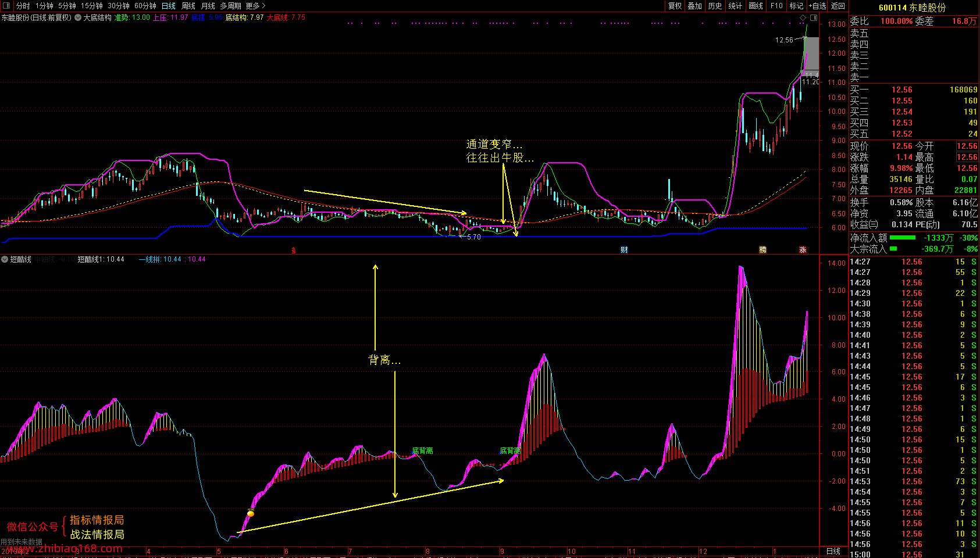The image size is (980, 558).
Task: Click month 9 marker on time axis
Action: pos(502,552)
